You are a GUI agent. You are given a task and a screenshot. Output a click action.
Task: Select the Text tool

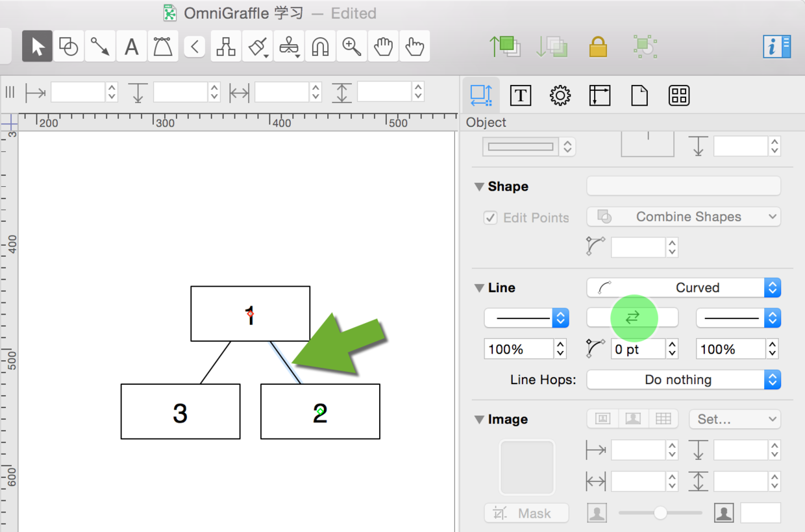(x=131, y=46)
